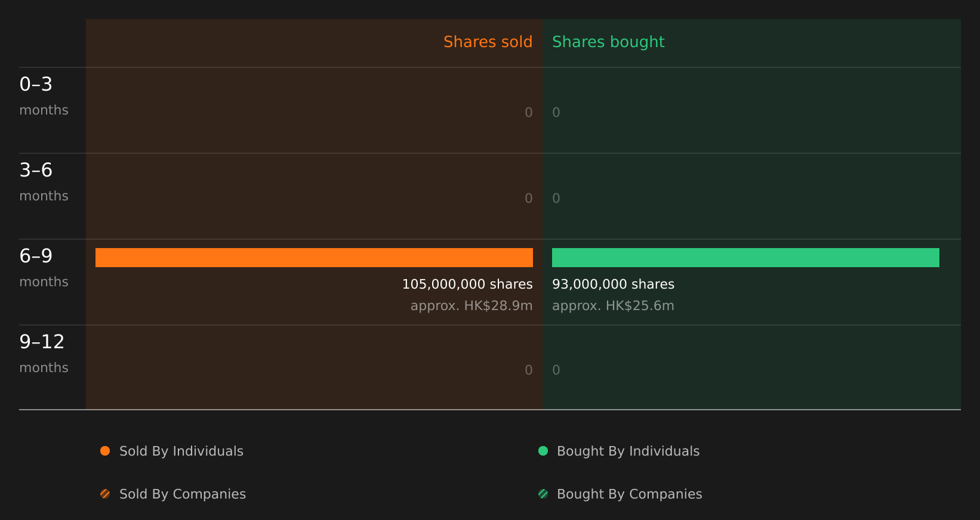
Task: Click the 93,000,000 shares value
Action: pyautogui.click(x=613, y=284)
